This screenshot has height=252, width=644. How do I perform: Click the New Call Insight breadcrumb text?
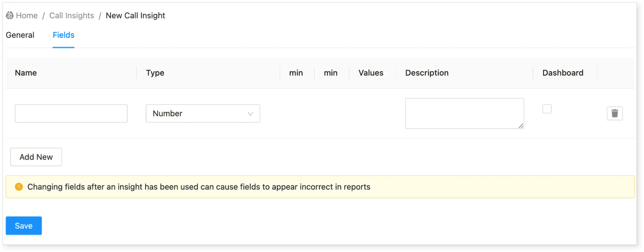click(135, 15)
